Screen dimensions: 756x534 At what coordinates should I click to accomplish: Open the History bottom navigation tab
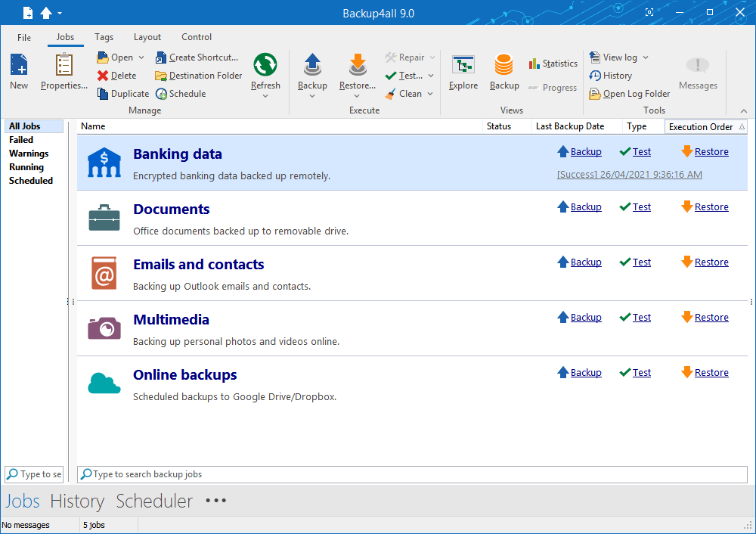[77, 501]
